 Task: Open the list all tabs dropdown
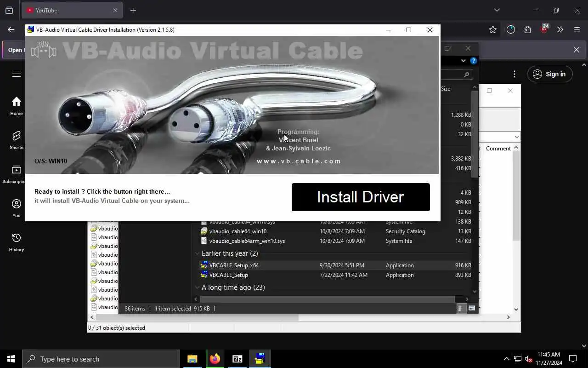[x=497, y=10]
